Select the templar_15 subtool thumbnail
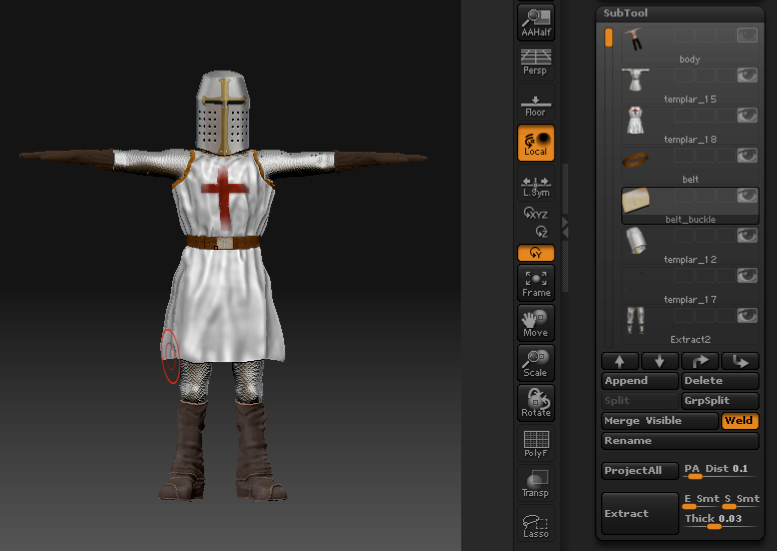 click(635, 79)
